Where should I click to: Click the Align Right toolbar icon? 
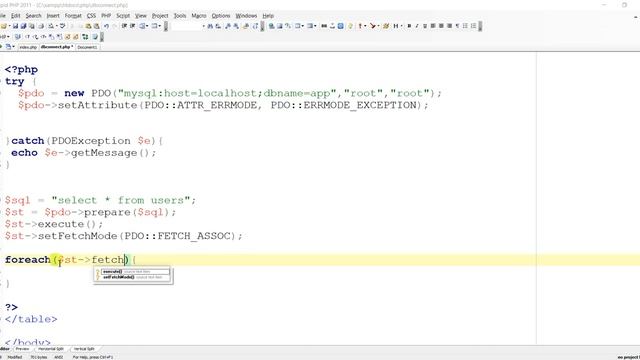[449, 26]
